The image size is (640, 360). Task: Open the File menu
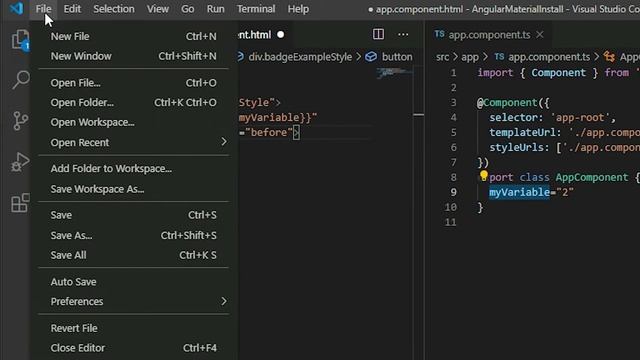43,9
